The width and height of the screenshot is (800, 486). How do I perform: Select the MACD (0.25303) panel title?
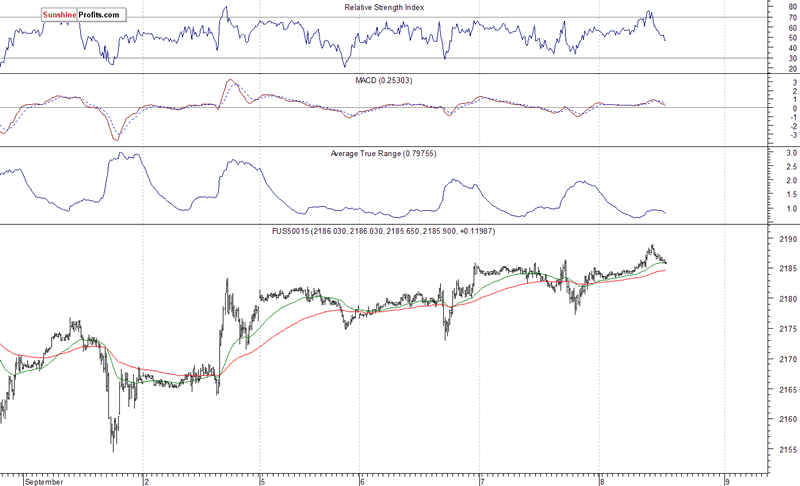click(384, 81)
